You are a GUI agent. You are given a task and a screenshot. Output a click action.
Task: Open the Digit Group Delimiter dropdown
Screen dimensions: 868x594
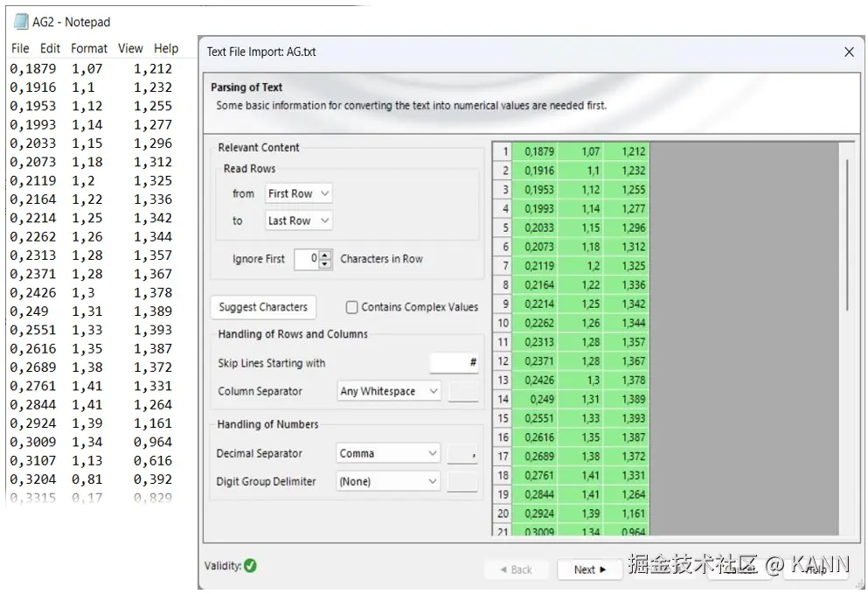click(388, 481)
